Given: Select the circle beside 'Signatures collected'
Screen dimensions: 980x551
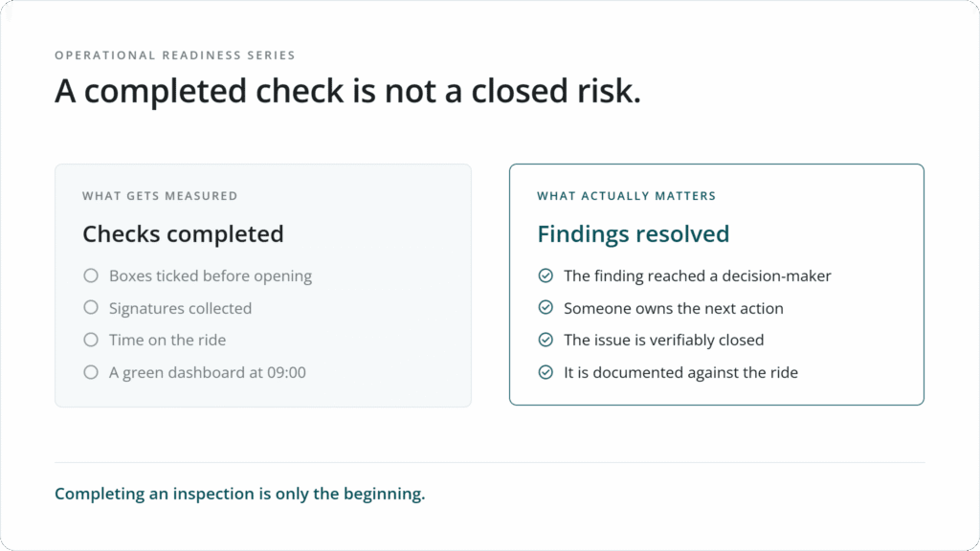Looking at the screenshot, I should (x=91, y=307).
